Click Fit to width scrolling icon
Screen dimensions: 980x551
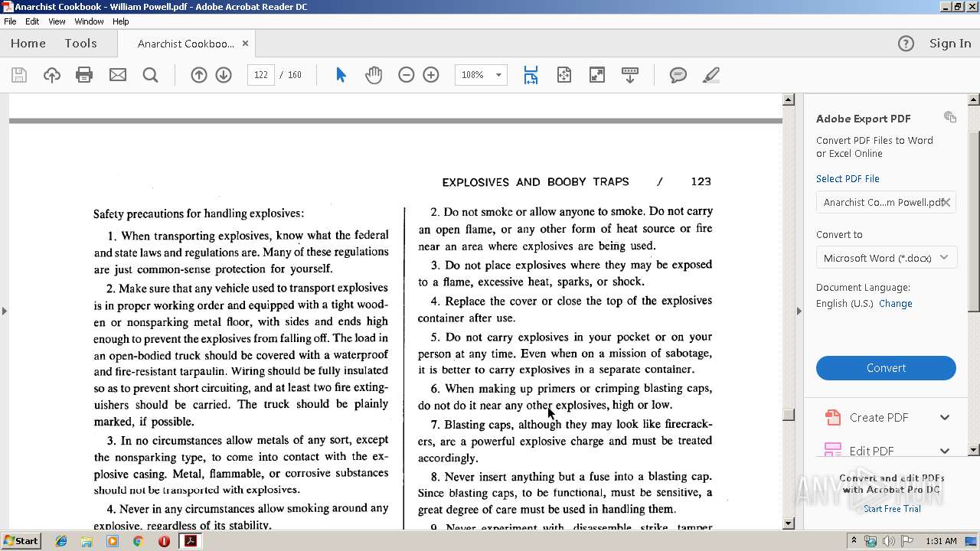click(x=531, y=75)
